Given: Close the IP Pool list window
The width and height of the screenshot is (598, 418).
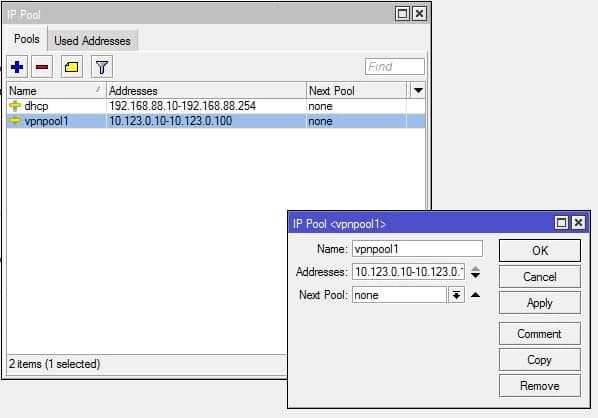Looking at the screenshot, I should click(419, 14).
